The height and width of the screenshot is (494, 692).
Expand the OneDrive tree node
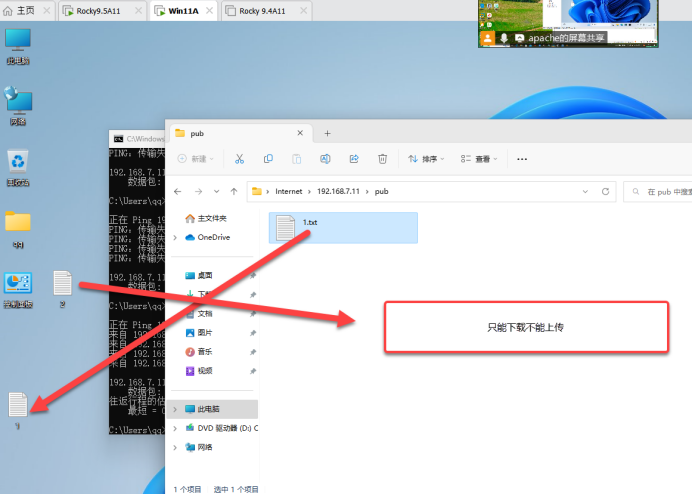coord(176,238)
